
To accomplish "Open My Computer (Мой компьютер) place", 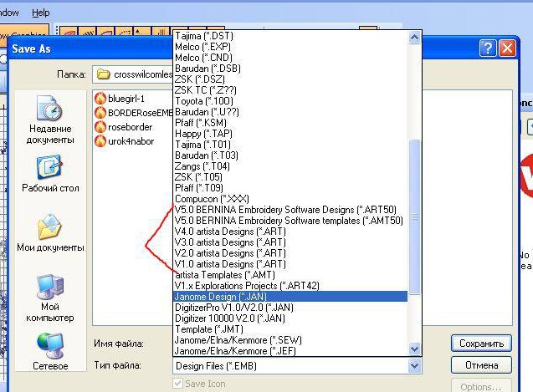I will (50, 298).
